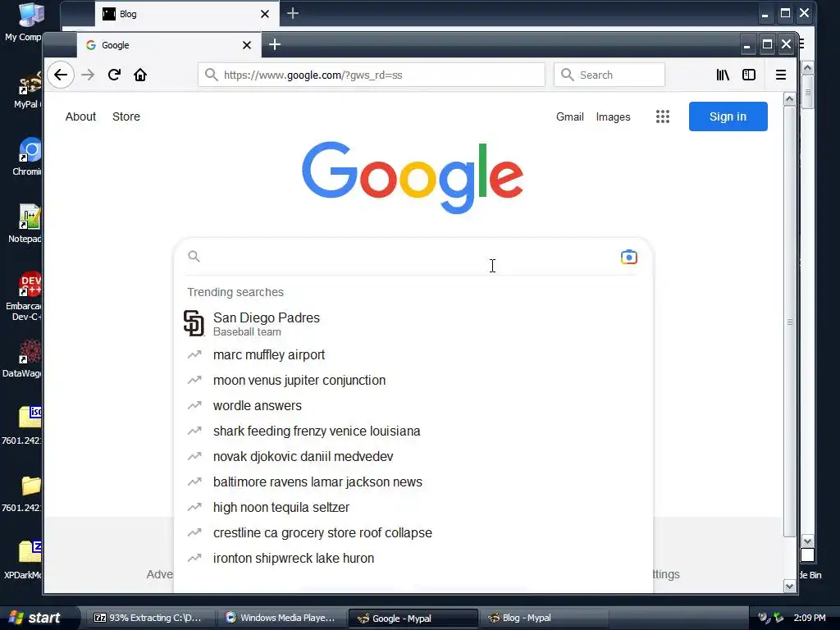Open the Store link
The width and height of the screenshot is (840, 630).
point(126,116)
